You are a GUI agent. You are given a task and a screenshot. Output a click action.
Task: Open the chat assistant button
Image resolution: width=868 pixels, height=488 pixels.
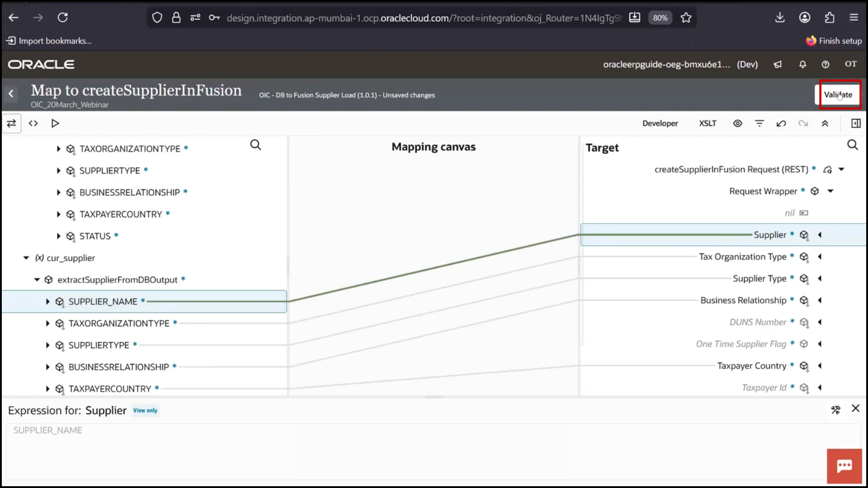click(844, 466)
